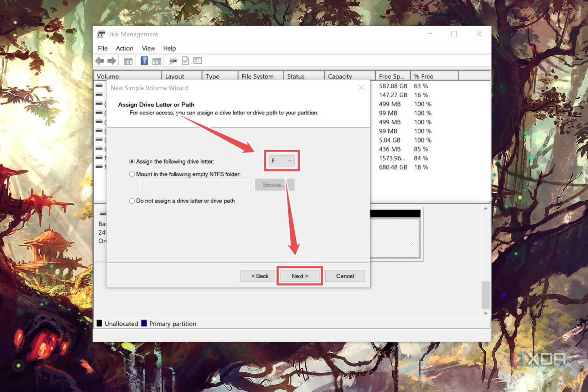Select Assign the following drive letter option
Screen dimensions: 588x392
tap(132, 161)
